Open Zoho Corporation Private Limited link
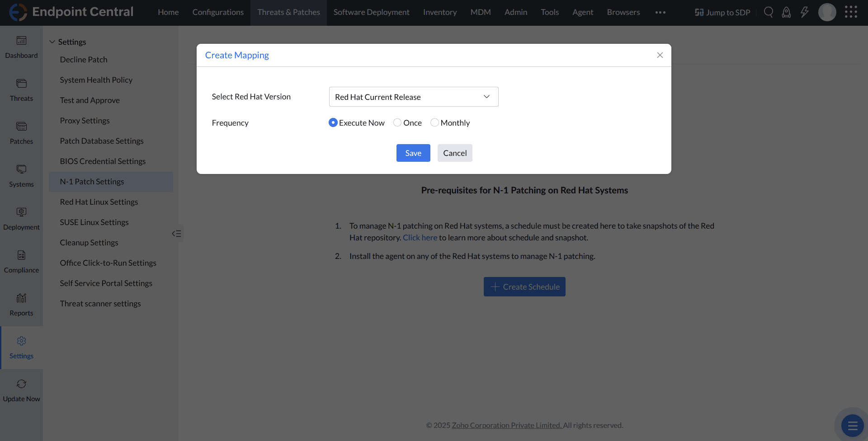The width and height of the screenshot is (868, 441). click(507, 425)
